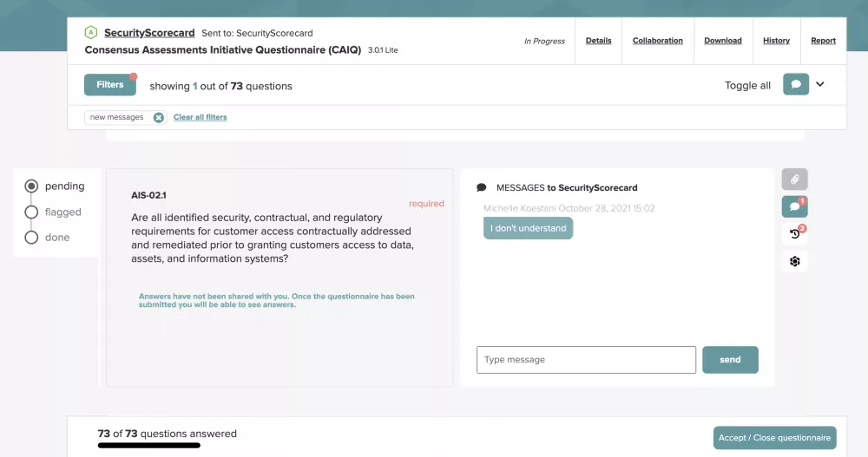Screen dimensions: 868x457
Task: Open the History tab
Action: [x=776, y=41]
